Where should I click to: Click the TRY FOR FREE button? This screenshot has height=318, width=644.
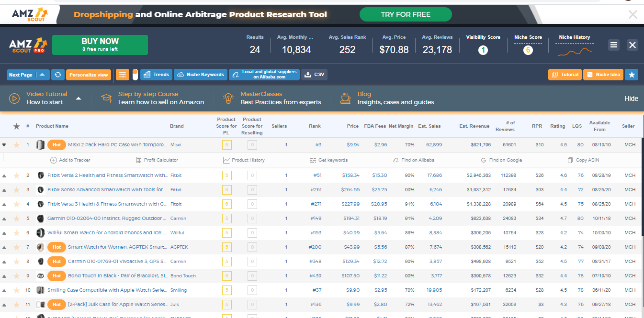tap(406, 14)
